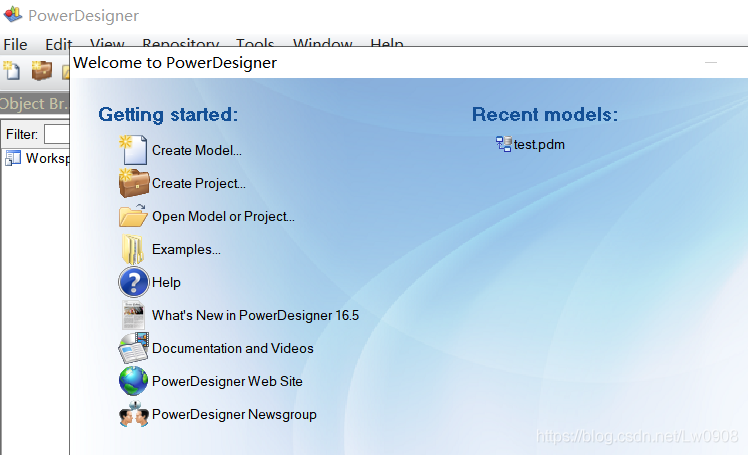The height and width of the screenshot is (455, 748).
Task: Select the Create Project... link
Action: pos(198,183)
